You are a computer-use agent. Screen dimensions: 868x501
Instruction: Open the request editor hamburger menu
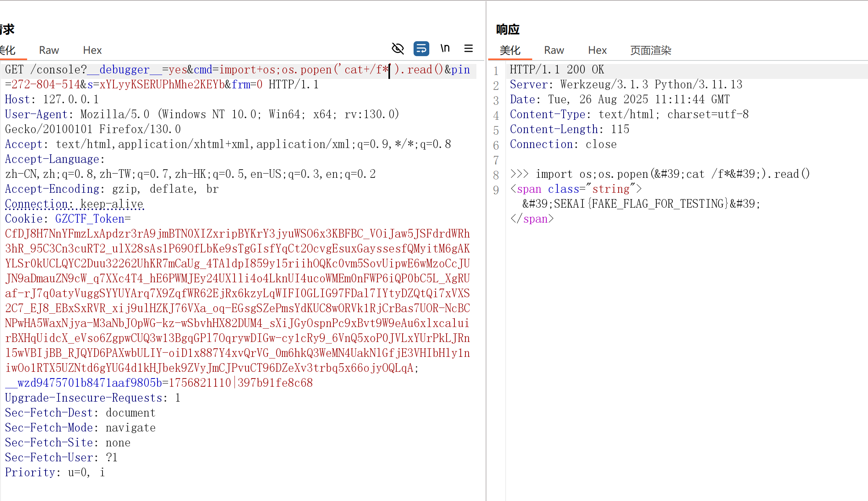click(x=468, y=49)
